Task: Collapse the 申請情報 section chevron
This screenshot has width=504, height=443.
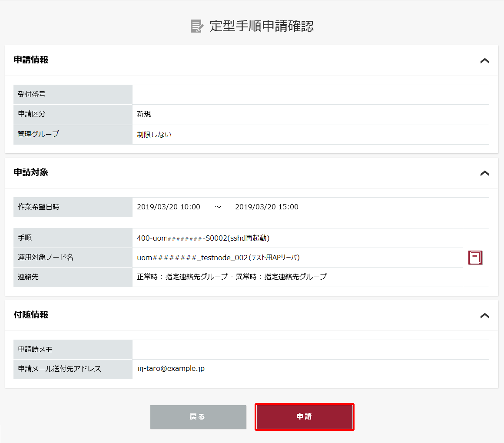Action: click(484, 61)
